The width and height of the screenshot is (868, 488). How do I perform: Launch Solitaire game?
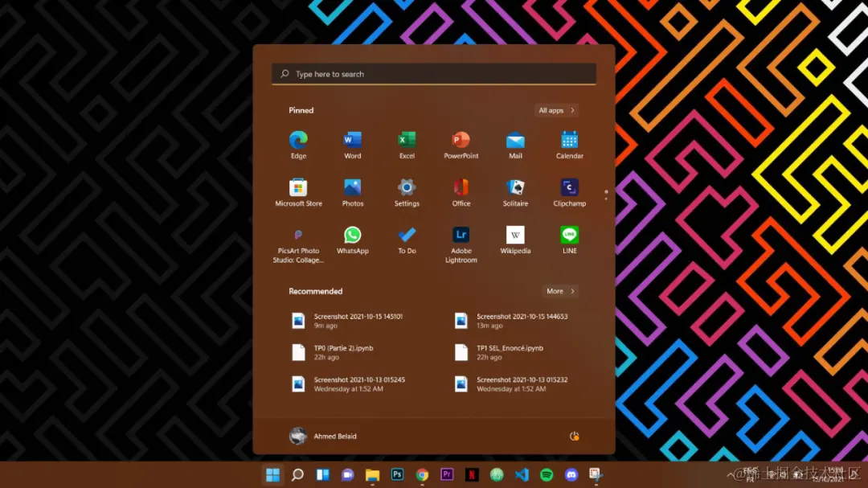tap(515, 193)
